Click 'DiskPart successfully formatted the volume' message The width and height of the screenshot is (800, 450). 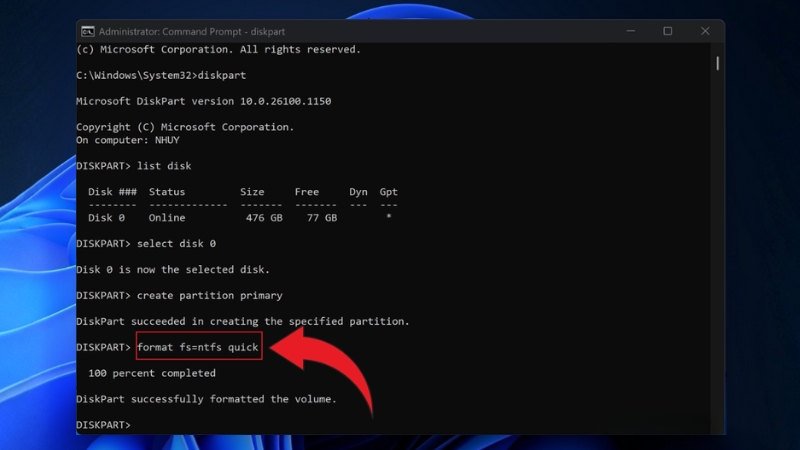tap(206, 399)
